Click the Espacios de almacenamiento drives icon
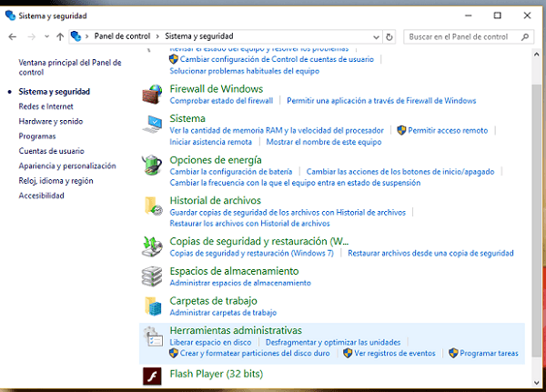This screenshot has height=392, width=546. click(152, 276)
